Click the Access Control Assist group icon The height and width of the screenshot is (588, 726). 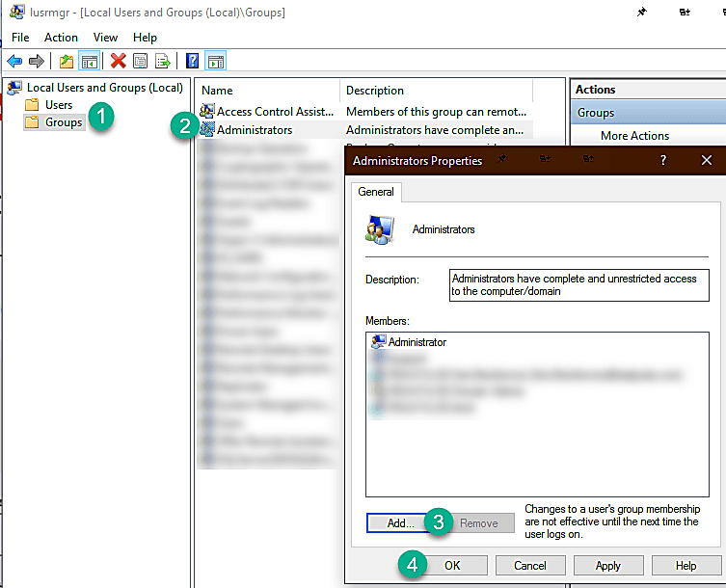pos(207,111)
